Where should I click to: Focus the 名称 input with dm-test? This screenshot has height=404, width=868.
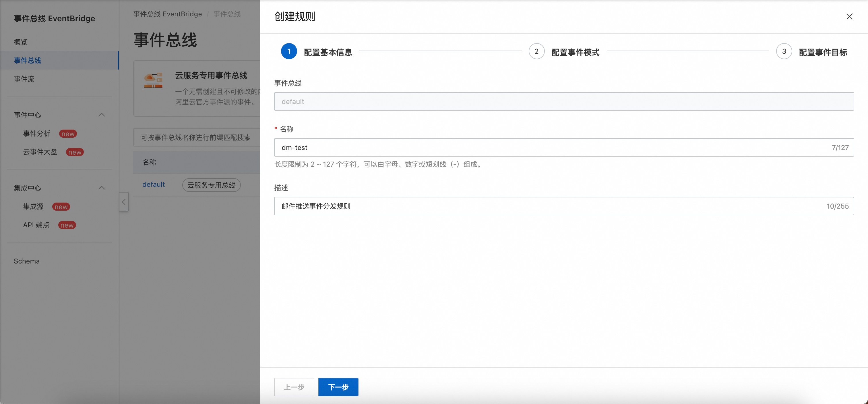[x=564, y=147]
